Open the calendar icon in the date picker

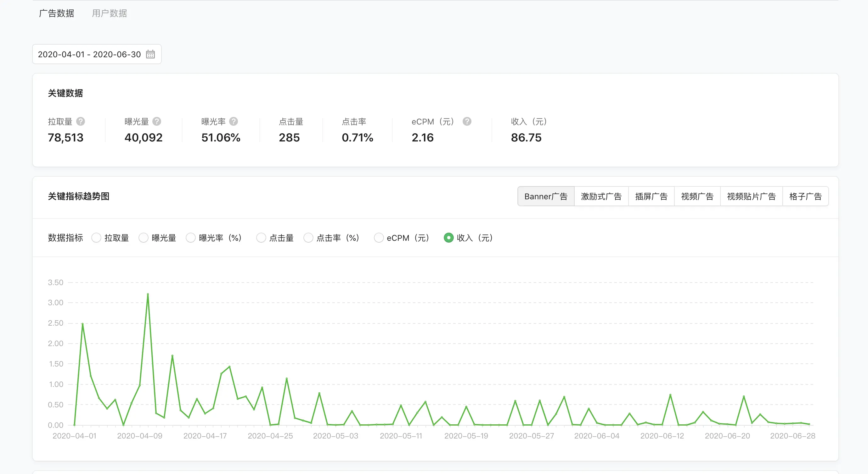[151, 54]
